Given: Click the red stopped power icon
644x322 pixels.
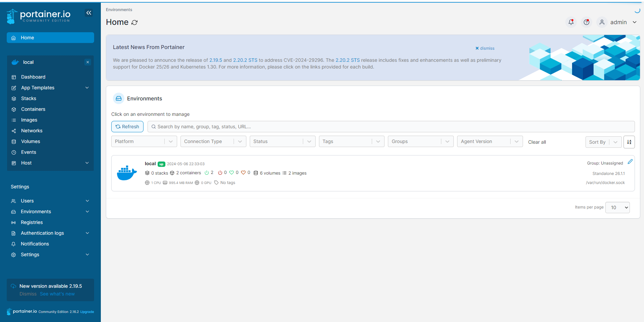Looking at the screenshot, I should tap(220, 173).
